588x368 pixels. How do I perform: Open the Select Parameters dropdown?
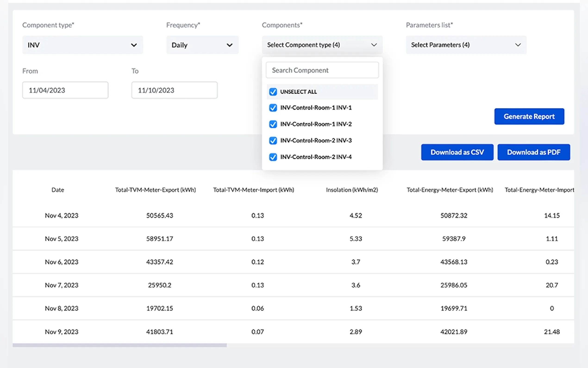[x=466, y=45]
